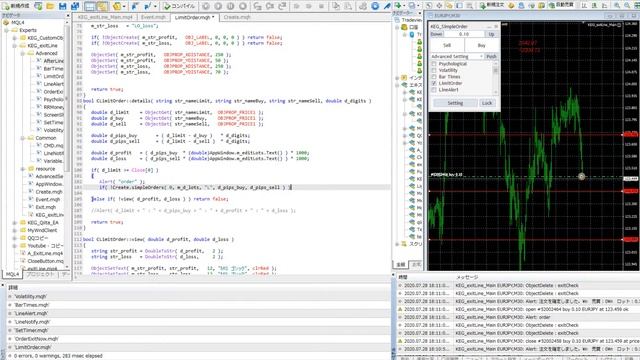Collapse the Common folder
The height and width of the screenshot is (360, 640).
22,138
